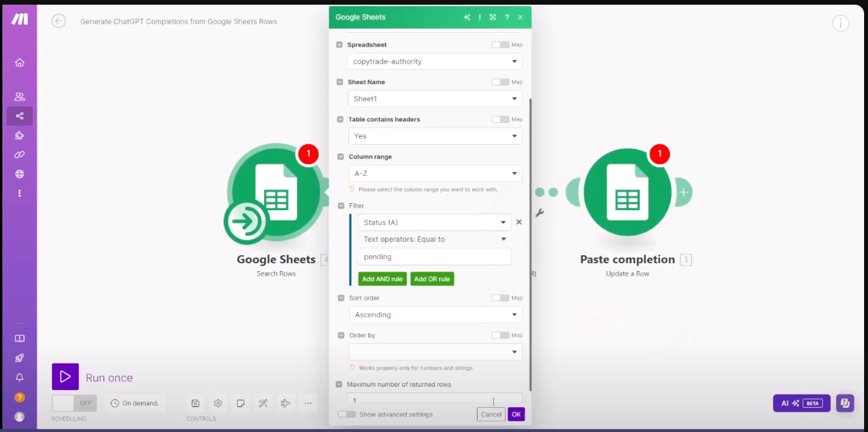Open Help question mark icon
Screen dimensions: 868x432
pyautogui.click(x=19, y=397)
